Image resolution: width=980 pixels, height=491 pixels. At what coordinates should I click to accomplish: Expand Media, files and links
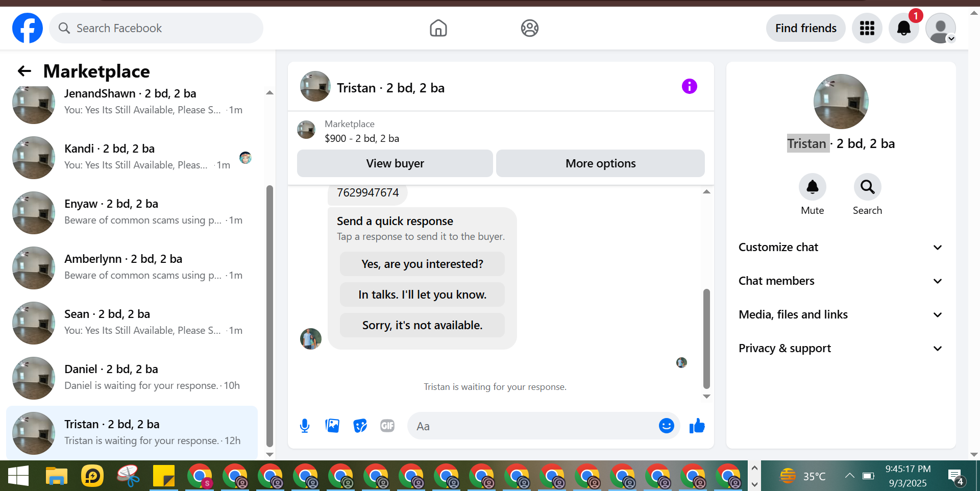[841, 314]
